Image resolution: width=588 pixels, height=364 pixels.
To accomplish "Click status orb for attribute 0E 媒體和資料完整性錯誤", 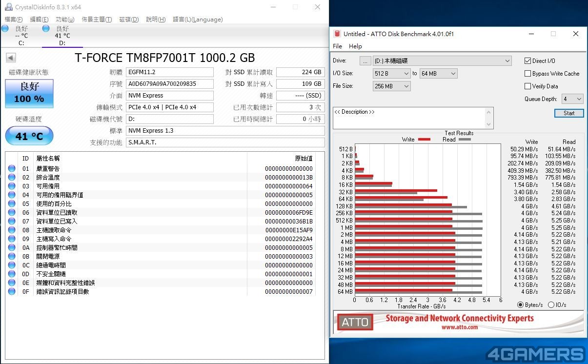I will [x=12, y=283].
